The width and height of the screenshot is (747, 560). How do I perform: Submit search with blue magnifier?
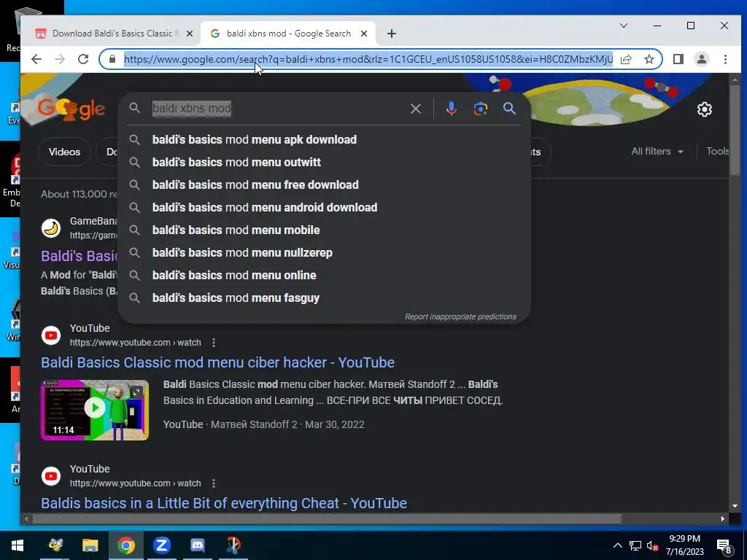pos(509,109)
